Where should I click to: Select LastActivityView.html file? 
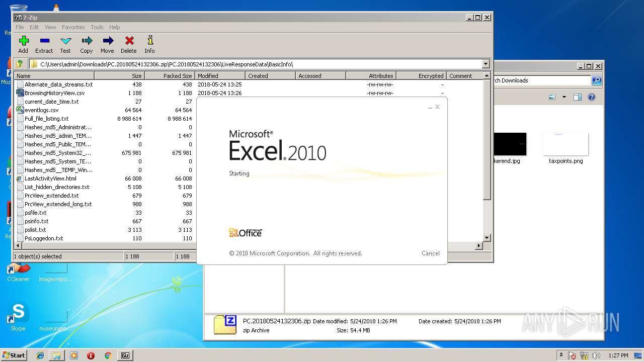(x=50, y=178)
